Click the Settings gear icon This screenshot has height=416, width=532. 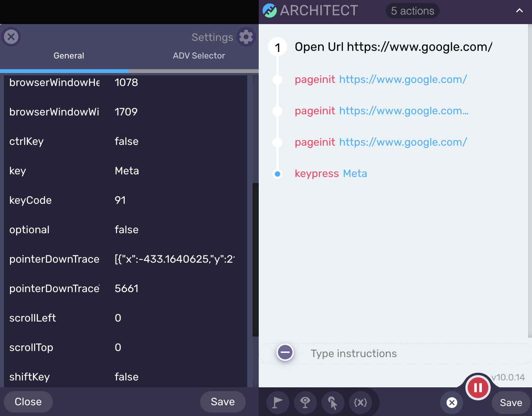[246, 37]
